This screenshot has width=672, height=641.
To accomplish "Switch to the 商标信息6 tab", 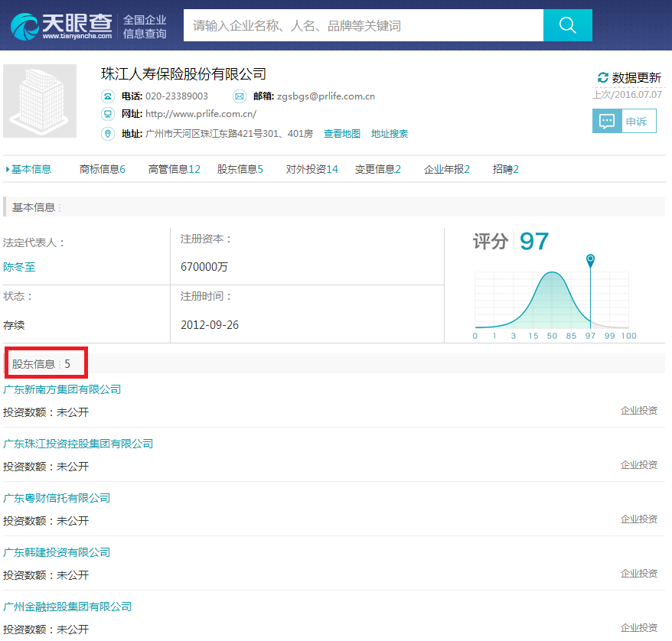I will coord(103,169).
